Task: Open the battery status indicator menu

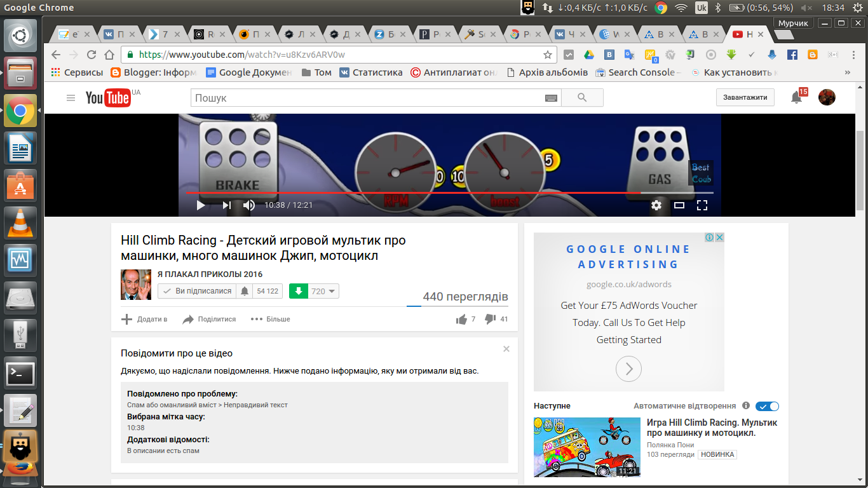Action: click(x=761, y=8)
